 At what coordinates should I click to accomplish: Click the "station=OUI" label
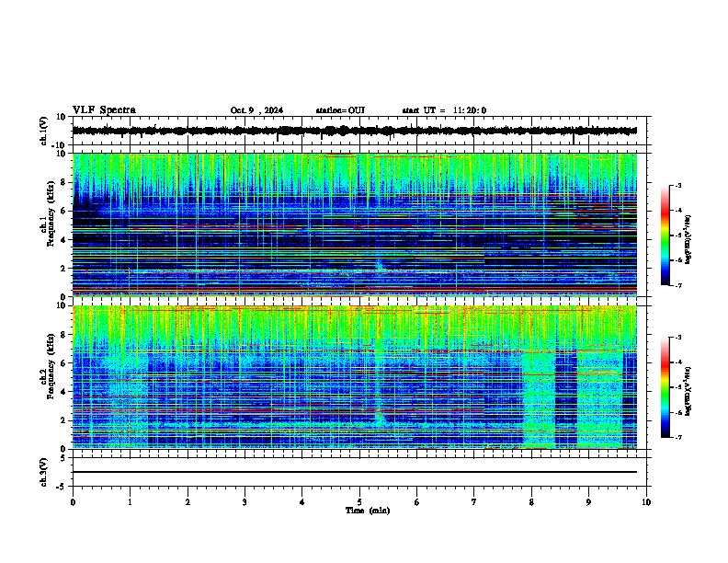pyautogui.click(x=340, y=110)
